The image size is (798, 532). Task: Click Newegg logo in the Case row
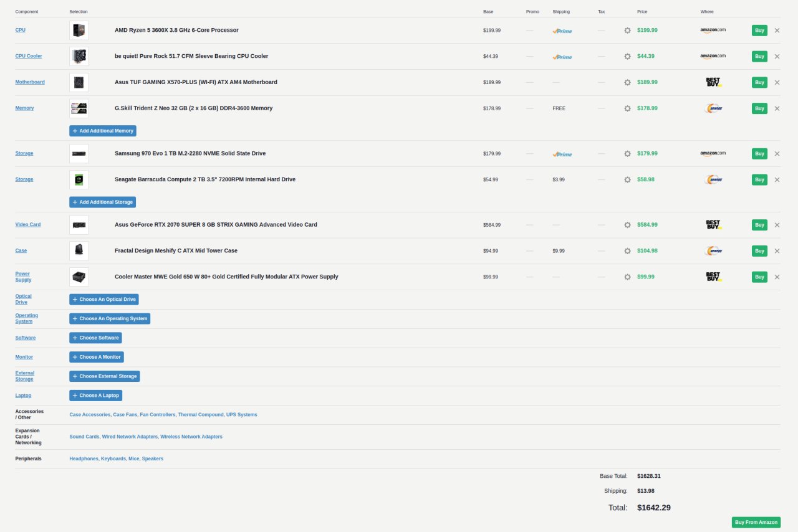point(714,251)
